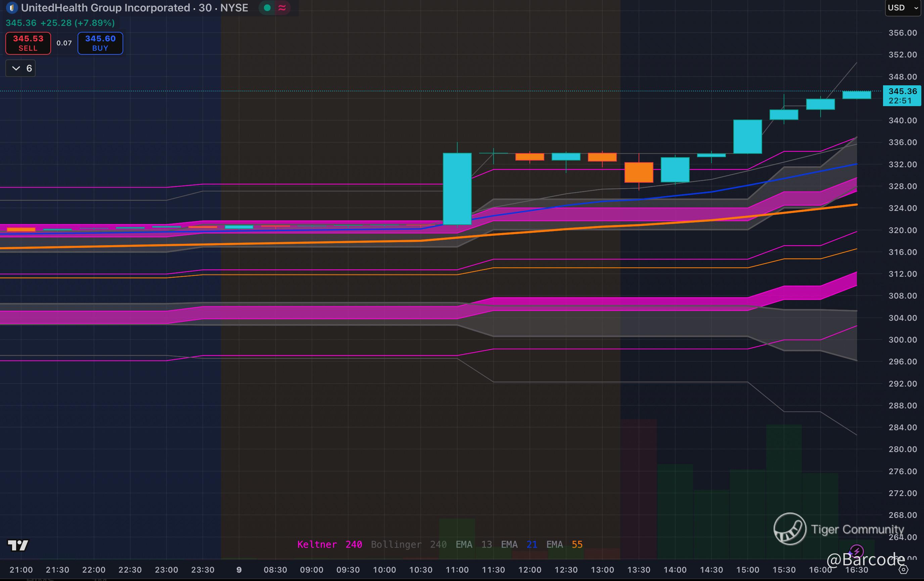Click the EMA 55 indicator label
Viewport: 924px width, 581px height.
pyautogui.click(x=564, y=544)
